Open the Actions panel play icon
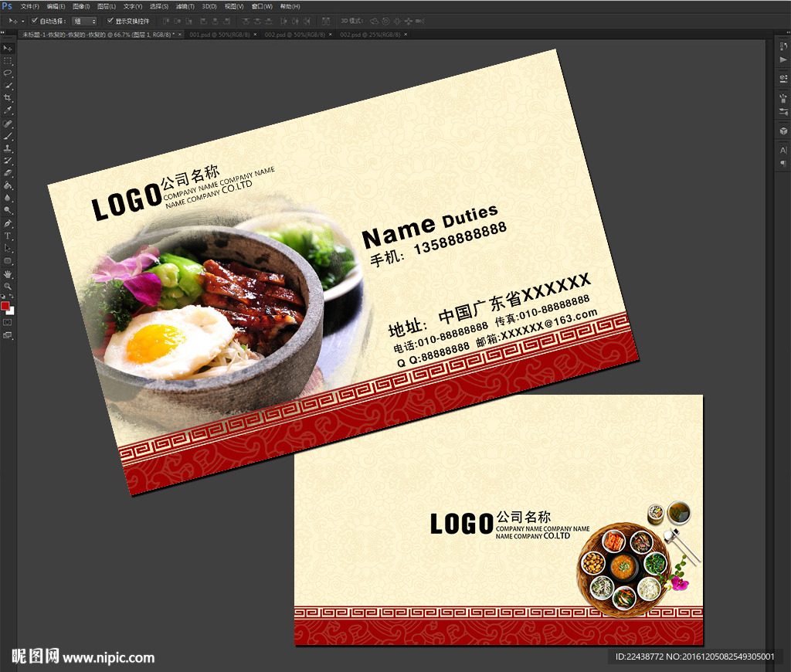 783,59
